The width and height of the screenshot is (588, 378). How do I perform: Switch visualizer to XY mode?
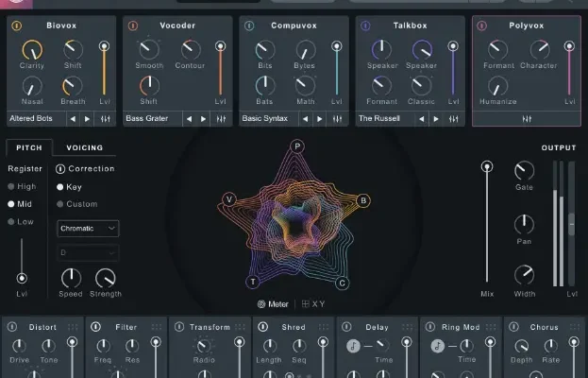[x=312, y=304]
